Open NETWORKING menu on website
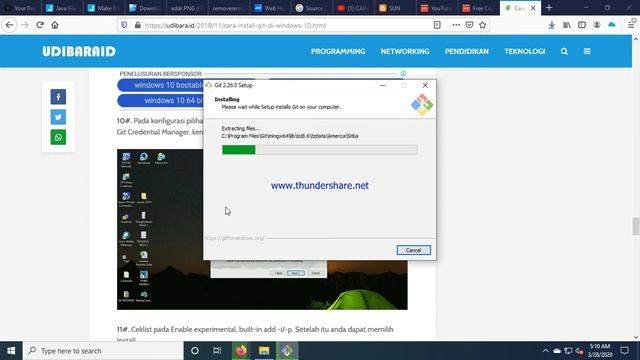 click(405, 51)
